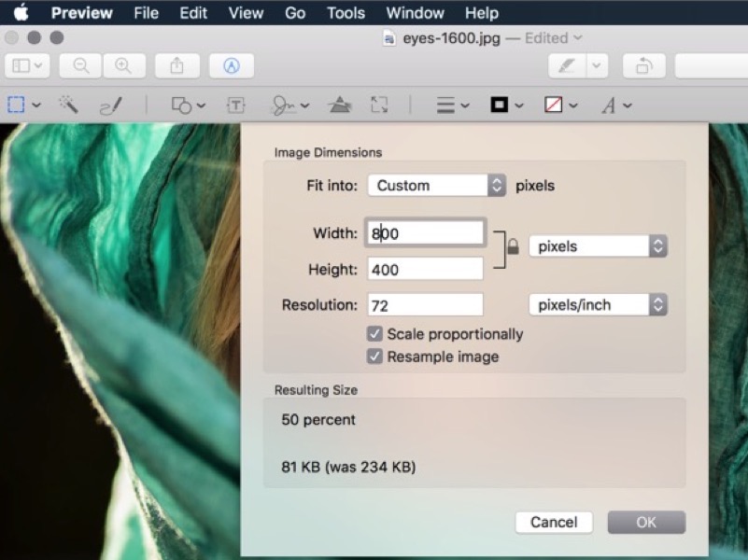This screenshot has height=560, width=748.
Task: Open the Preview application menu
Action: click(x=81, y=13)
